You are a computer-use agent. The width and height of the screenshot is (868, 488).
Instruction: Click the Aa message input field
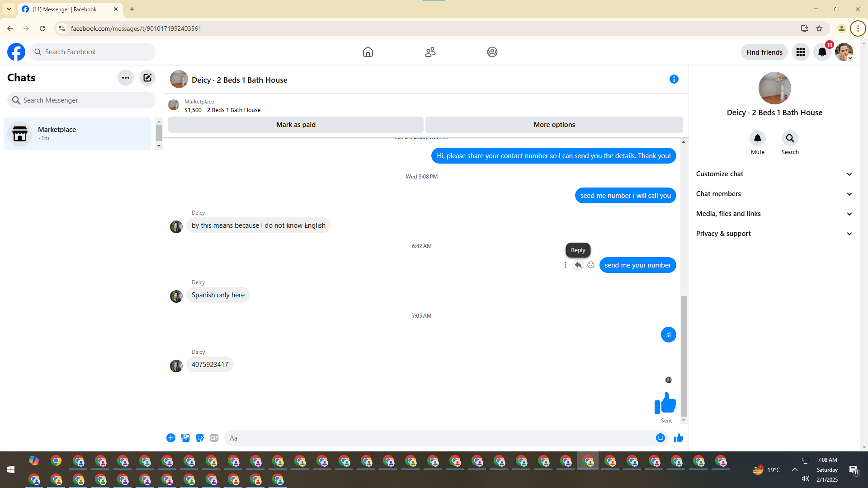[439, 438]
